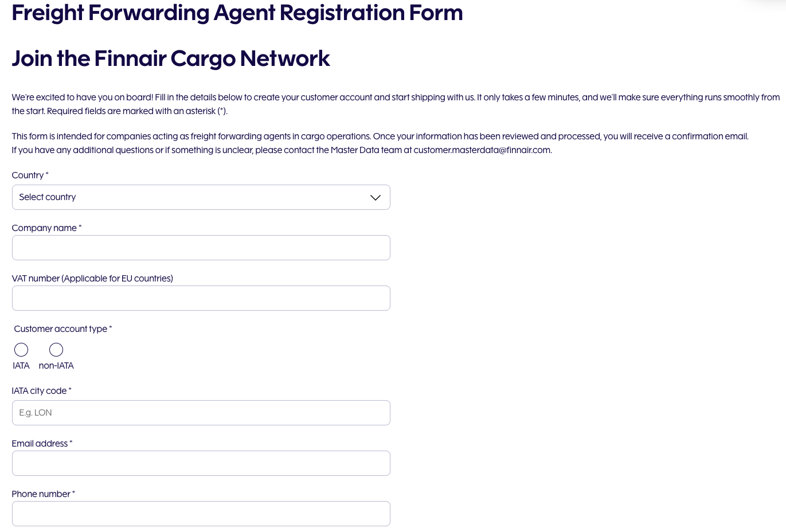Click the "Customer account type" label
786x532 pixels.
tap(61, 329)
